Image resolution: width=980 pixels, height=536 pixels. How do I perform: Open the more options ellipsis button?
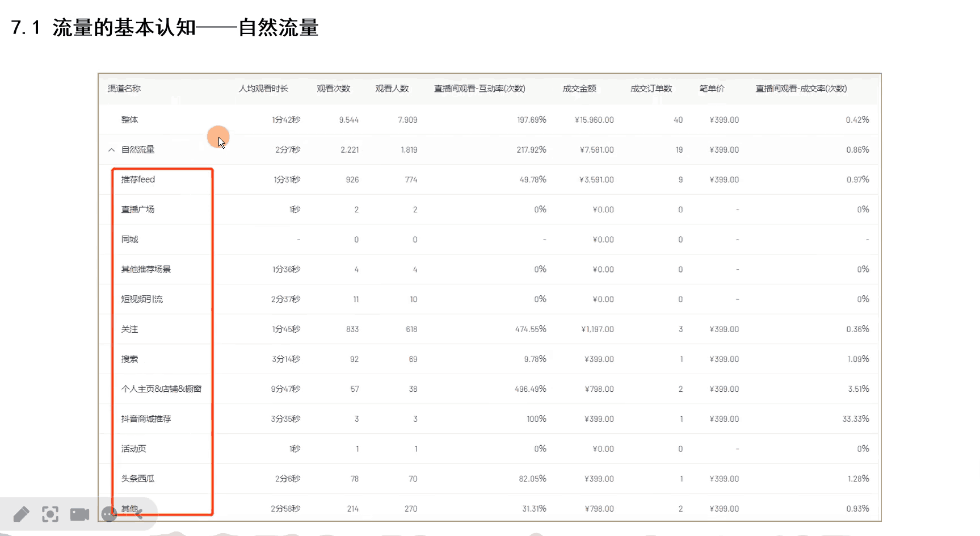click(x=108, y=514)
